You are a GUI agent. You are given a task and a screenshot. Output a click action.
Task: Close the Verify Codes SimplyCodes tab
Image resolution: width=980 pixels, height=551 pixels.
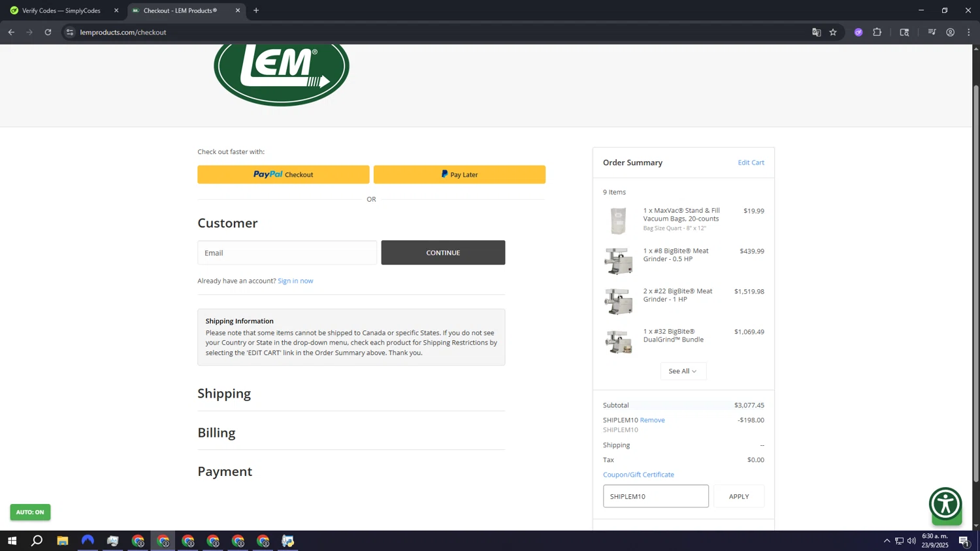(x=116, y=10)
